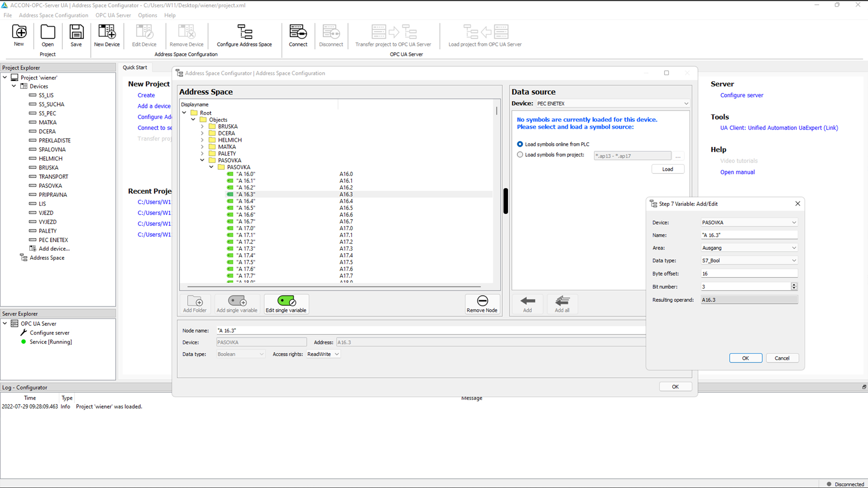Click Cancel in Step 7 Variable dialog

(x=782, y=358)
